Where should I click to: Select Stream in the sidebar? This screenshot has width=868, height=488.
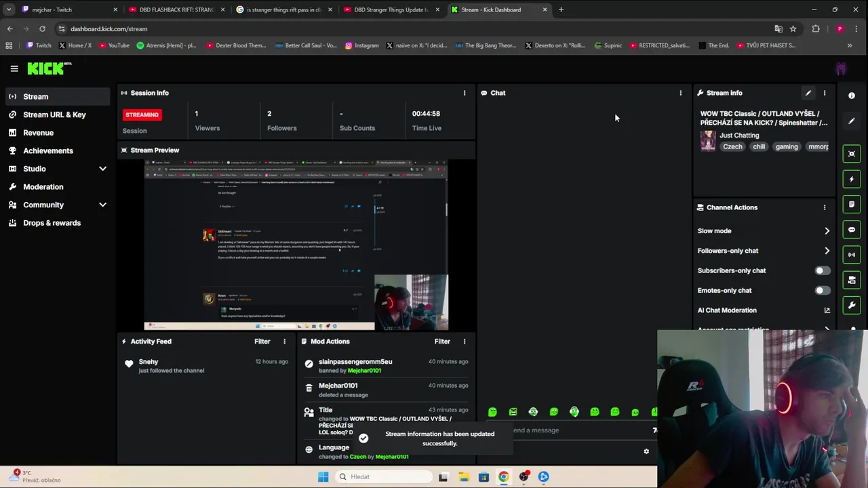58,96
